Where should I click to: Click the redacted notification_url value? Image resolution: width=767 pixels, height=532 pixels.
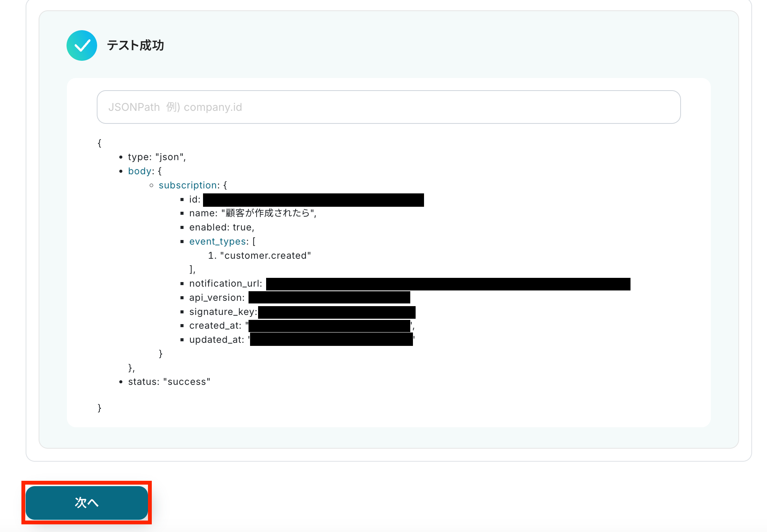(448, 284)
